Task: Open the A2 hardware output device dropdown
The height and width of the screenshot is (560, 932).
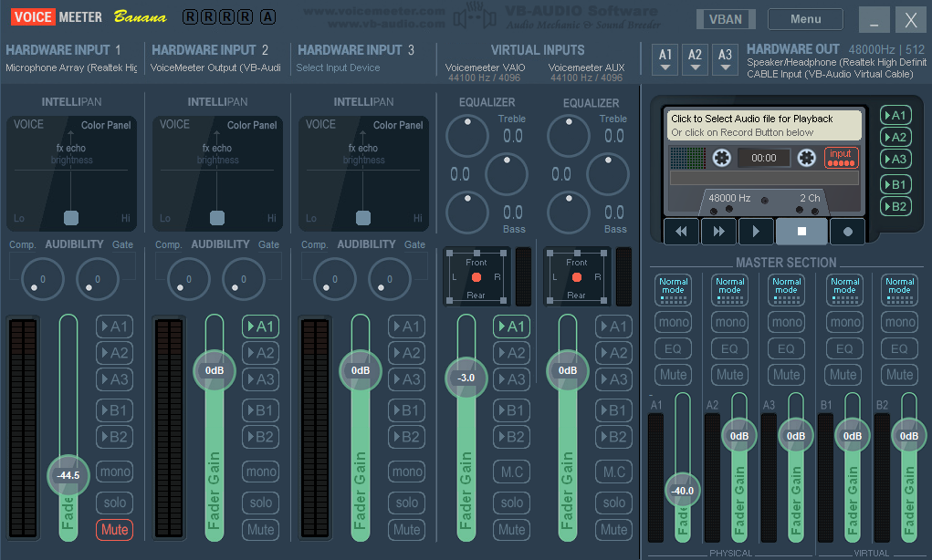Action: point(695,60)
